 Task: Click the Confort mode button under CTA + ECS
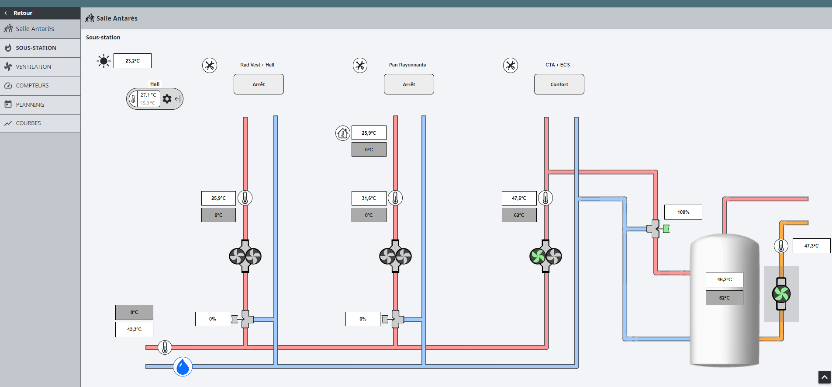click(x=559, y=84)
